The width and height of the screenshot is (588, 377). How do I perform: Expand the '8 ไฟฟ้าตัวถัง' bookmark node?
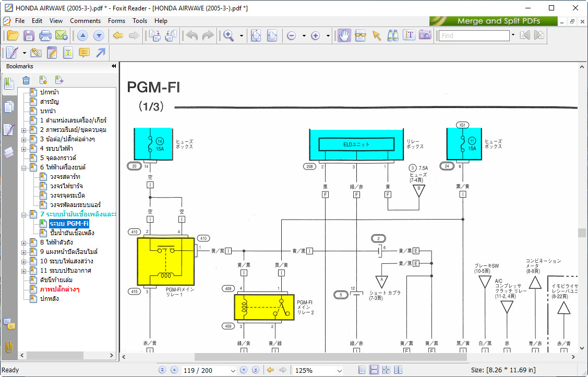[x=24, y=242]
